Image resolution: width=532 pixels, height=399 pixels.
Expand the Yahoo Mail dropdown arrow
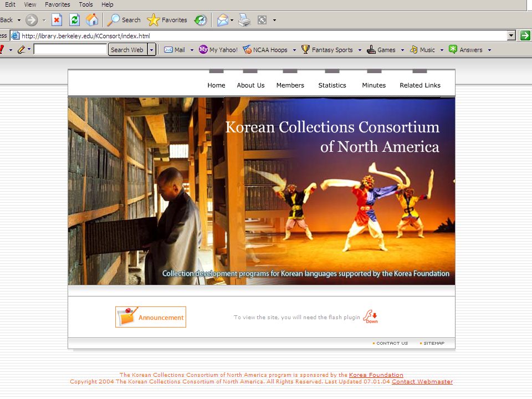point(192,50)
